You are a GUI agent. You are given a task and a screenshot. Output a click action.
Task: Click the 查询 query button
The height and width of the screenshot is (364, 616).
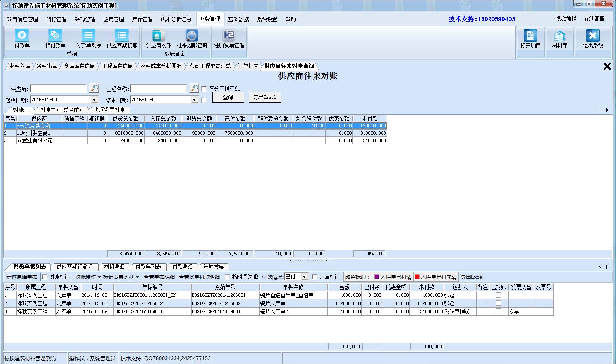[228, 97]
